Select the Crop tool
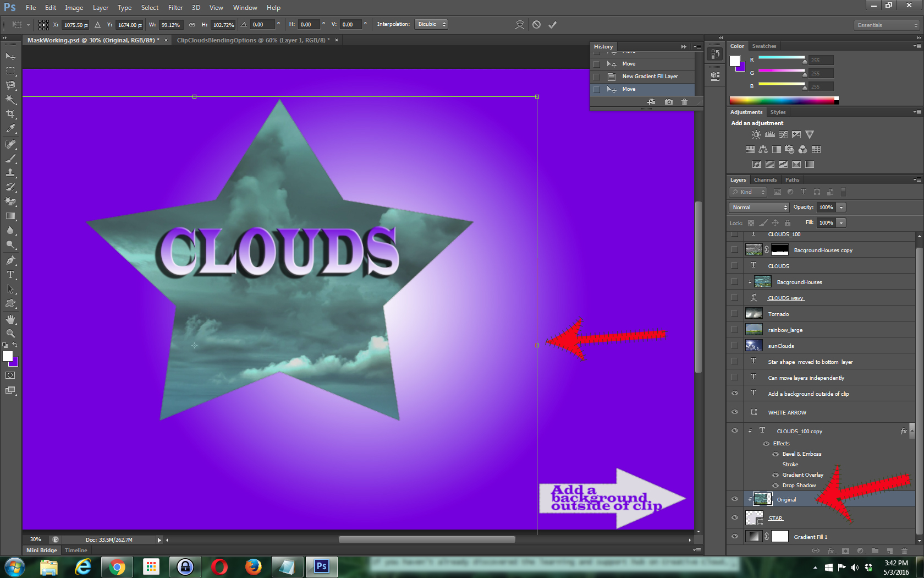This screenshot has height=578, width=924. 10,114
